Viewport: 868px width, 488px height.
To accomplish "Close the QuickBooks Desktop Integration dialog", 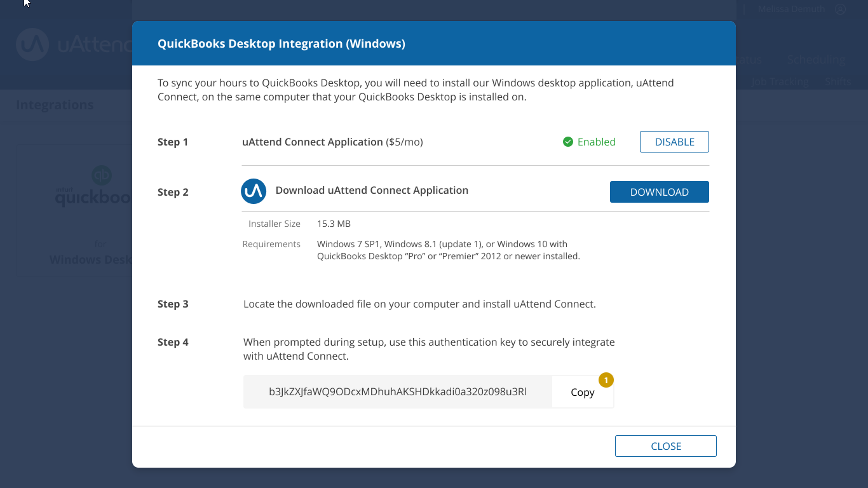I will [x=666, y=446].
